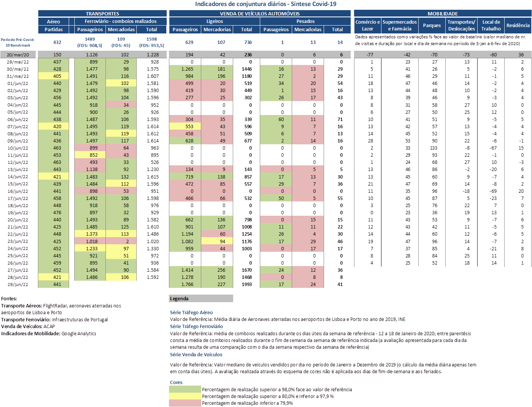532x407 pixels.
Task: Select the Série Tráfego Ferroviário heading
Action: tap(196, 327)
